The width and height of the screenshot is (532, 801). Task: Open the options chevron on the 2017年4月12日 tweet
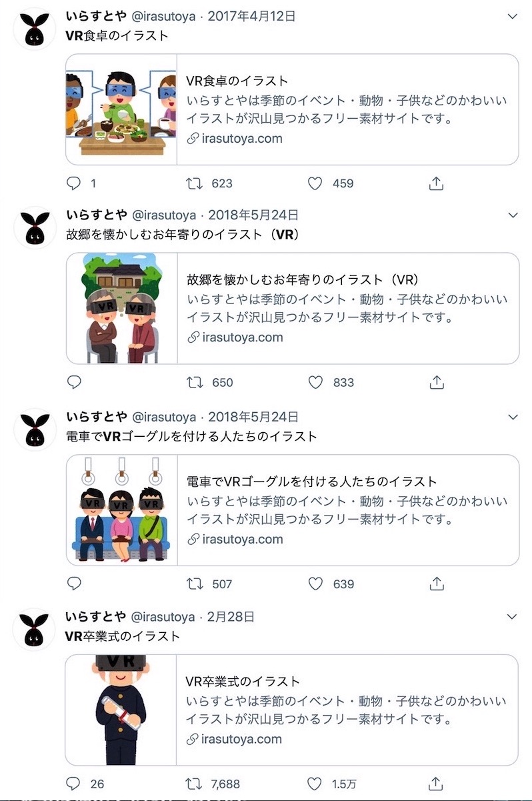(x=513, y=15)
